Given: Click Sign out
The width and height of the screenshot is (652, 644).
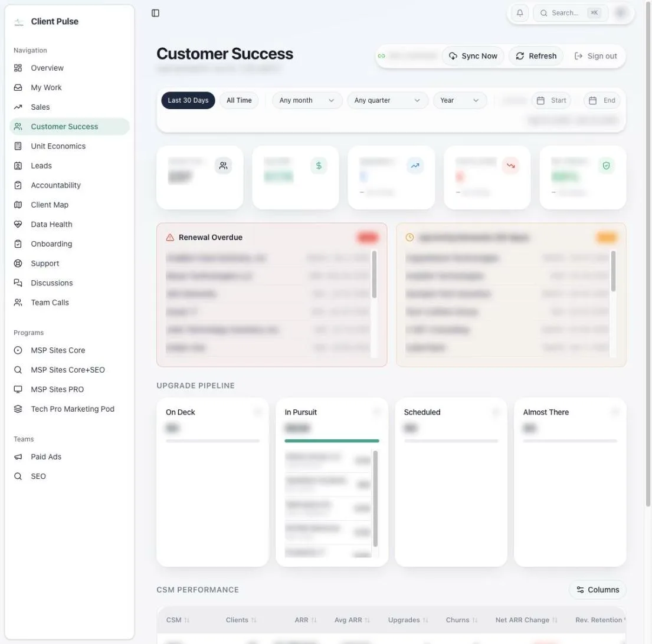Looking at the screenshot, I should click(x=595, y=56).
